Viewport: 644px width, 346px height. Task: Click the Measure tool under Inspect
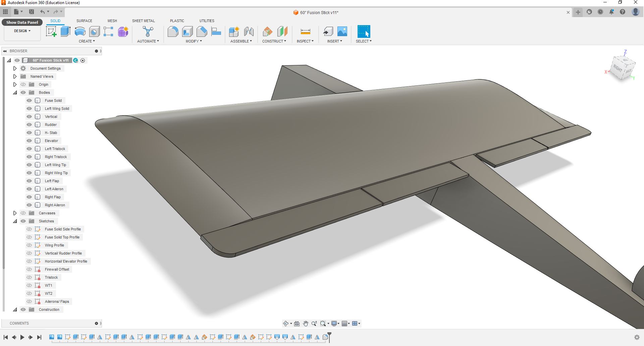click(x=305, y=32)
